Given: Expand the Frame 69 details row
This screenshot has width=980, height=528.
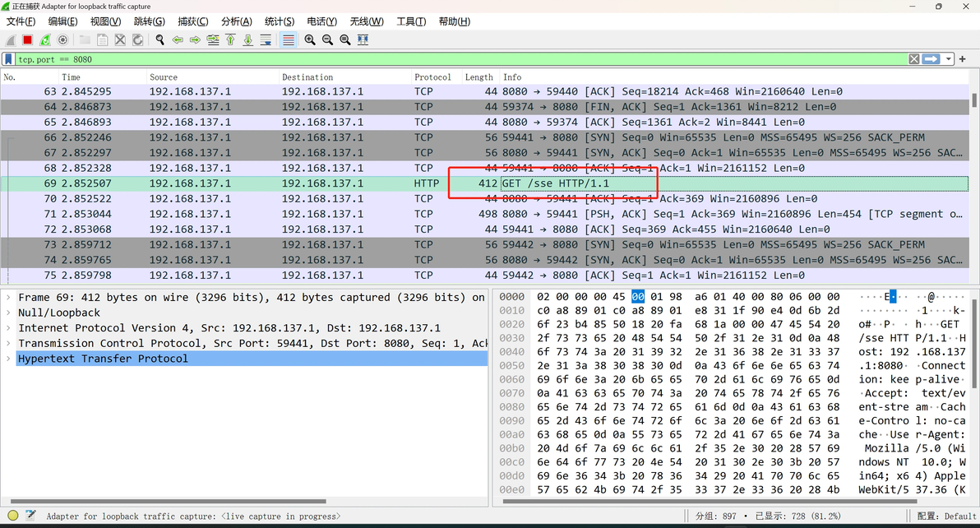Looking at the screenshot, I should click(8, 298).
